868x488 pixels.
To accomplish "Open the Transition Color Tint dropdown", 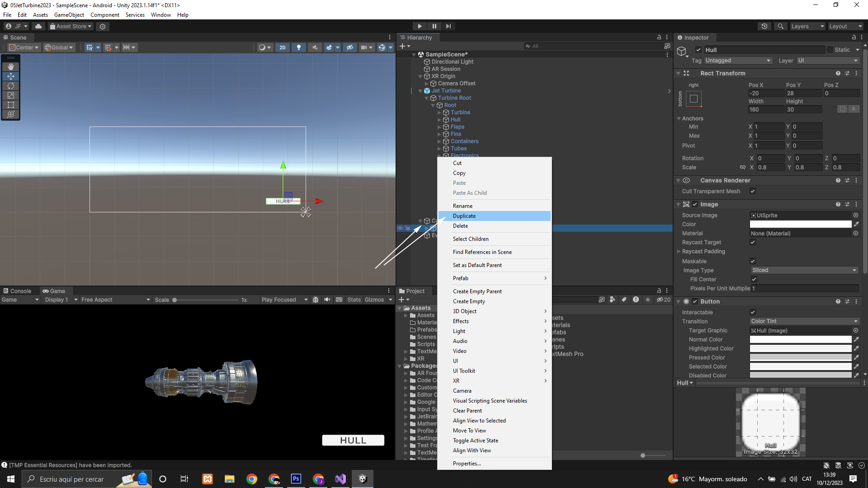I will pos(804,321).
